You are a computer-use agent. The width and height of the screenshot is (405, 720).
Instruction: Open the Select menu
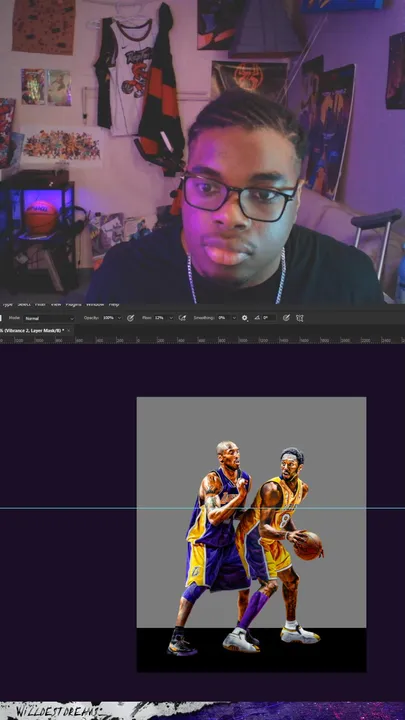pyautogui.click(x=24, y=304)
